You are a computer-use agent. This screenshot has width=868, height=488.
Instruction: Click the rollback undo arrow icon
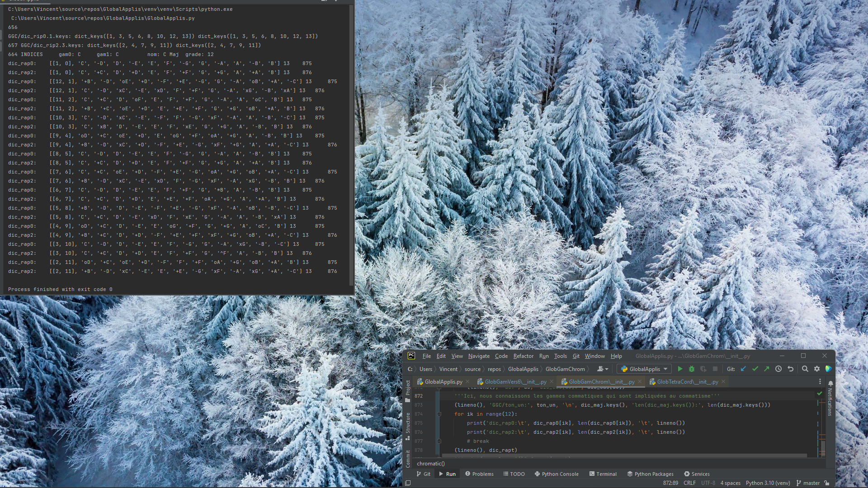tap(790, 369)
